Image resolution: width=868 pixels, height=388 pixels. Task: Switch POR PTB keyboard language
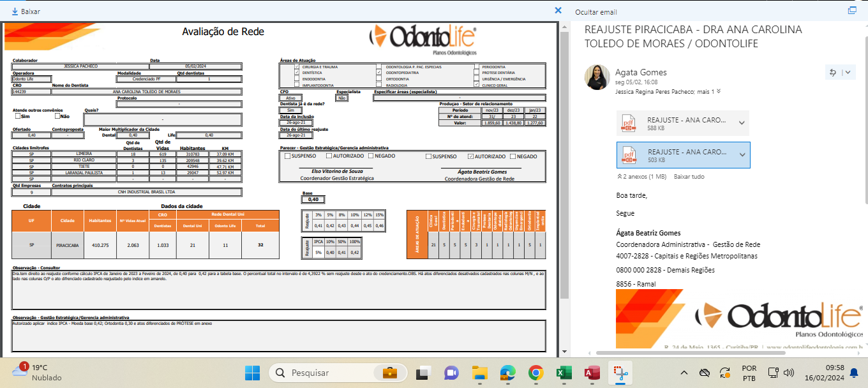[749, 373]
